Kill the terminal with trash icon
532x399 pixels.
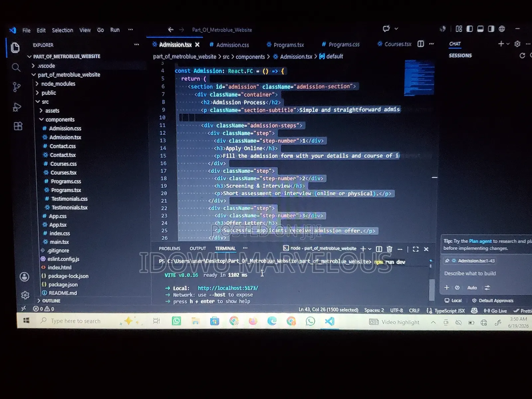(389, 249)
